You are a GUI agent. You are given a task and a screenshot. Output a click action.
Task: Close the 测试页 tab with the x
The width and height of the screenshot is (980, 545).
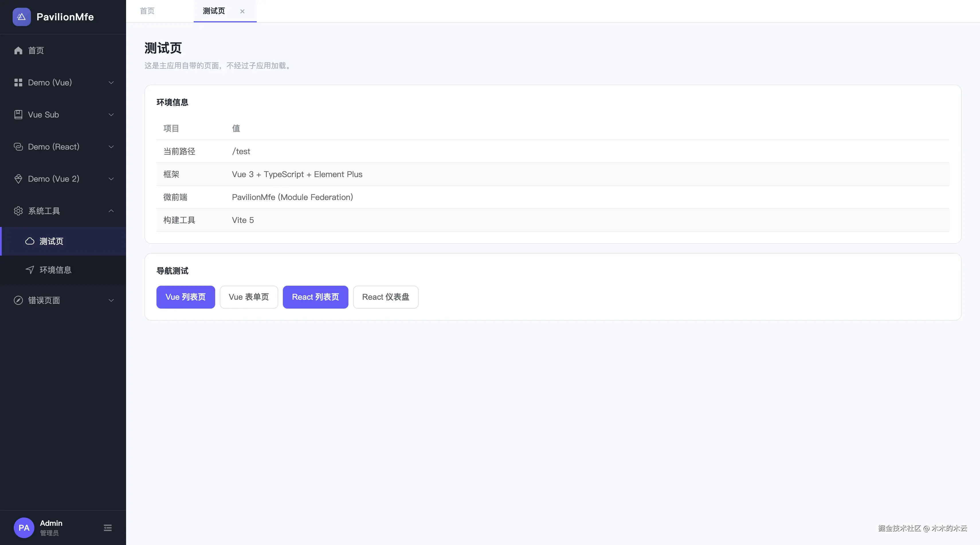pos(242,11)
